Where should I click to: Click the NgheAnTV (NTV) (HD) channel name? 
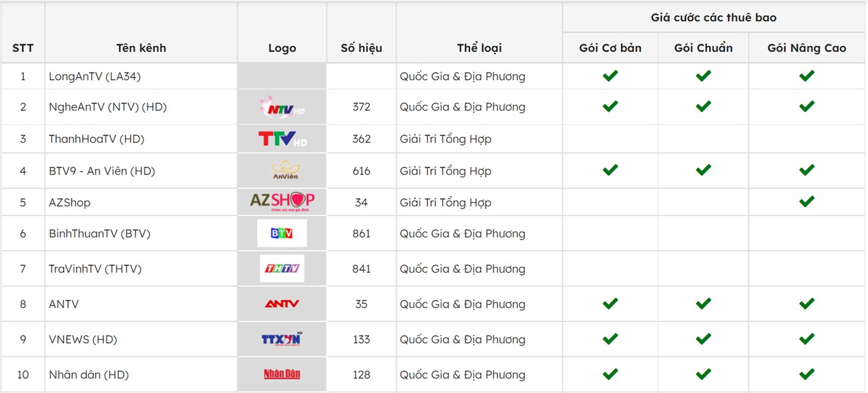click(107, 107)
